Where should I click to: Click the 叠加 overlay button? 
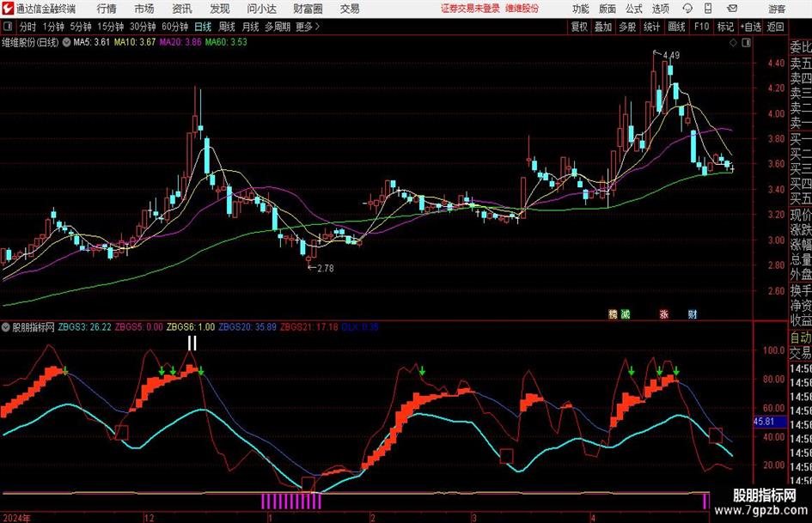point(603,27)
